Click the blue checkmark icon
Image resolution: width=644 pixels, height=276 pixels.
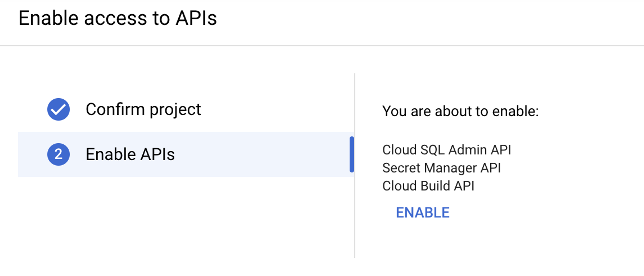[59, 109]
